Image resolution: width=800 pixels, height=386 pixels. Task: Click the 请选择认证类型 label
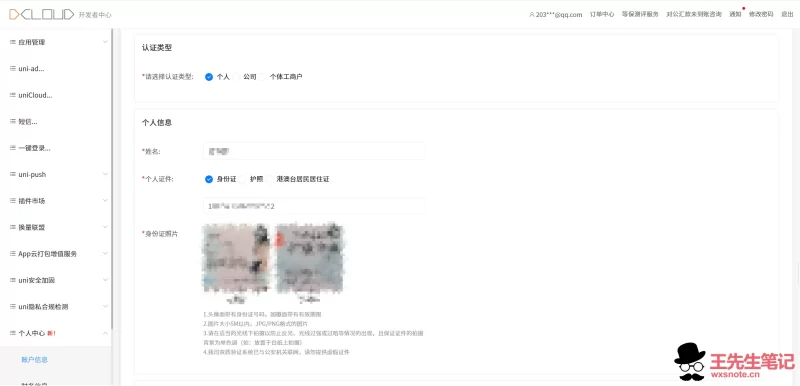click(x=168, y=77)
